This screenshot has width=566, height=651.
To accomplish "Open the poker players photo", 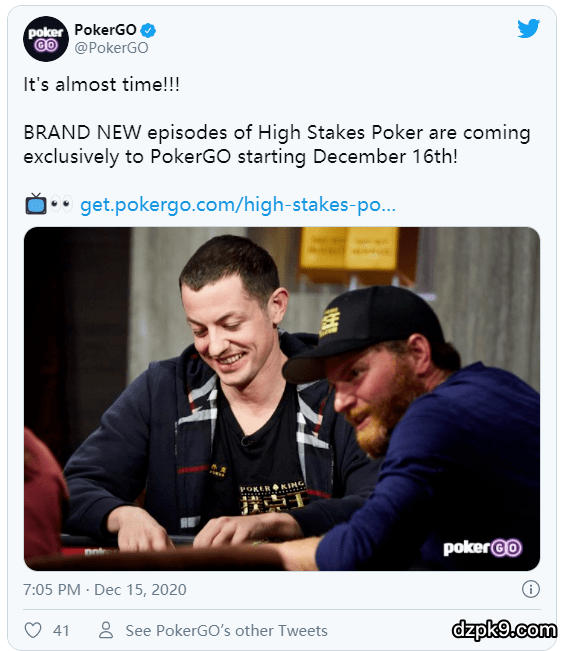I will tap(282, 399).
